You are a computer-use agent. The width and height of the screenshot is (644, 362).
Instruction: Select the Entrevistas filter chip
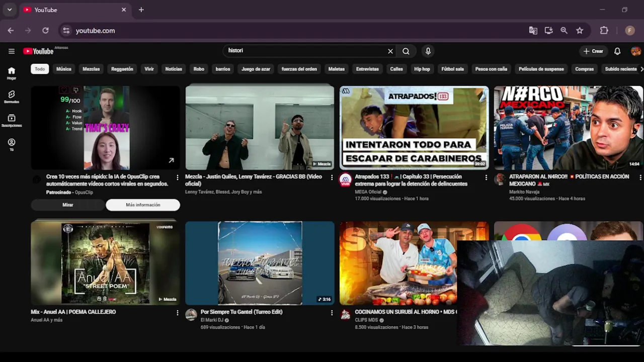tap(367, 69)
